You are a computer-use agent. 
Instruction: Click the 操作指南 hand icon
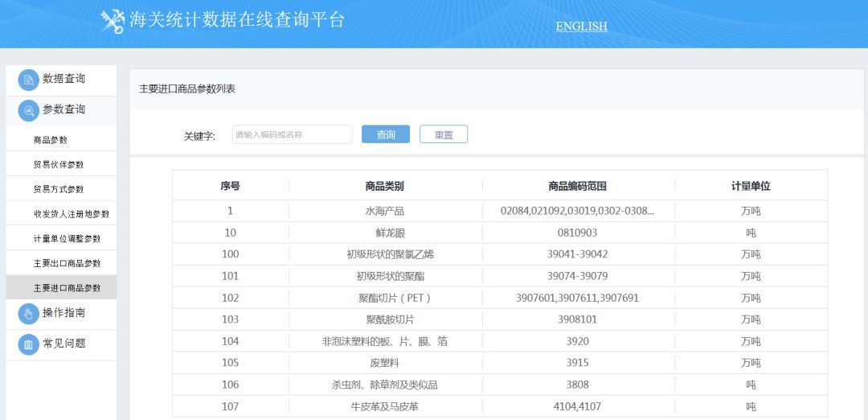click(x=28, y=314)
